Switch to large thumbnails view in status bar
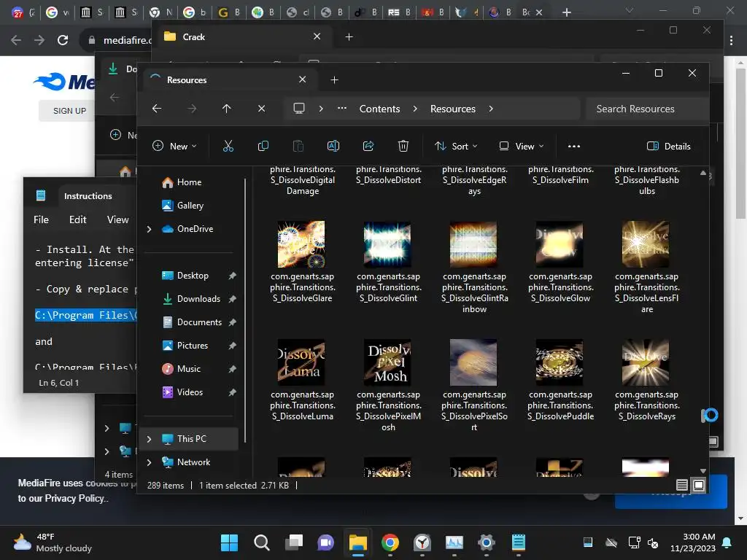747x560 pixels. click(x=699, y=485)
